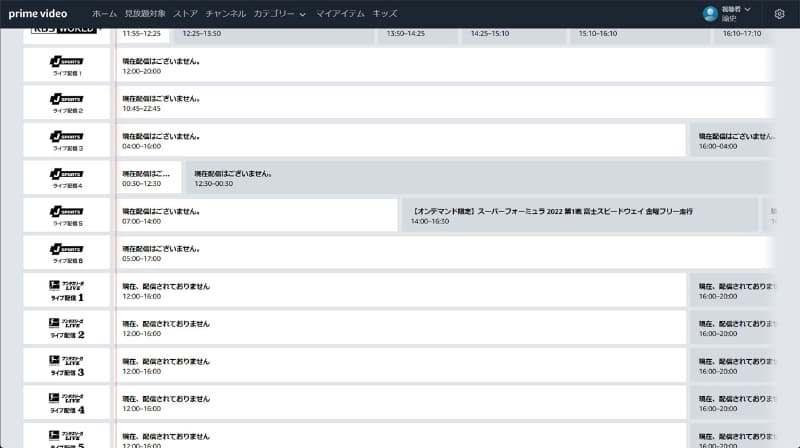Select the KBS WORLD 12:25-13:50 slot

[x=273, y=36]
